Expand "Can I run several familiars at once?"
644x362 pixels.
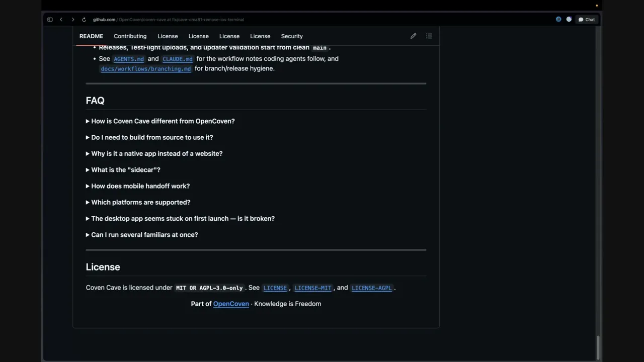(x=142, y=235)
